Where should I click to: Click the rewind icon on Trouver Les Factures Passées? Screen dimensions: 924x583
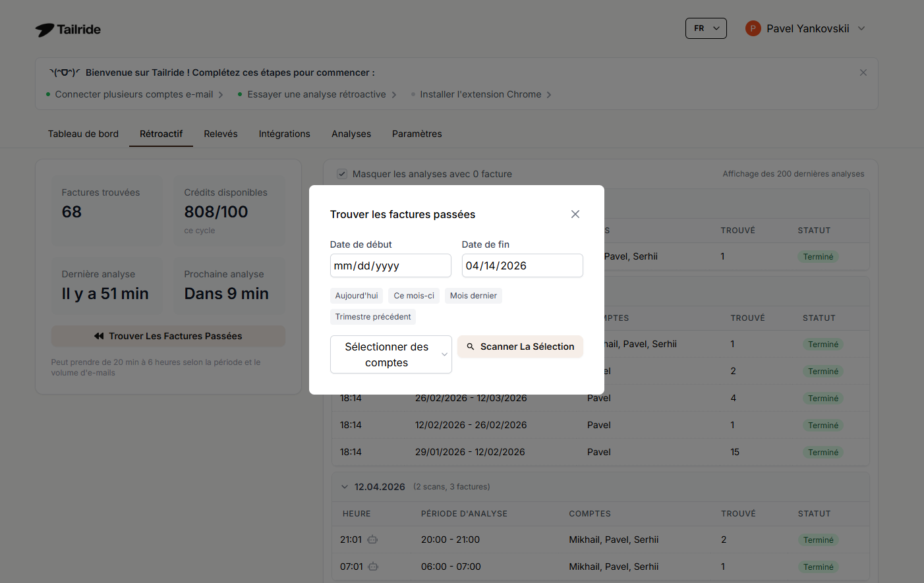tap(99, 336)
